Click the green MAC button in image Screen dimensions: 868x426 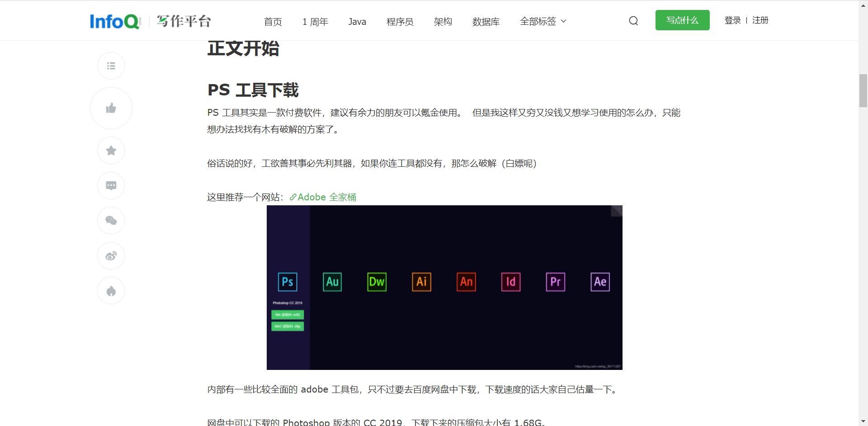(x=288, y=327)
